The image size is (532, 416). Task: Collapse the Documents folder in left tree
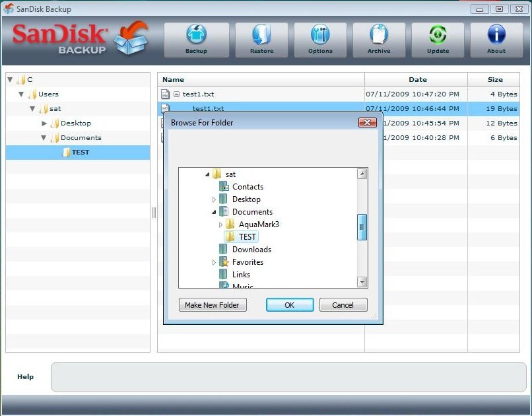pyautogui.click(x=44, y=138)
